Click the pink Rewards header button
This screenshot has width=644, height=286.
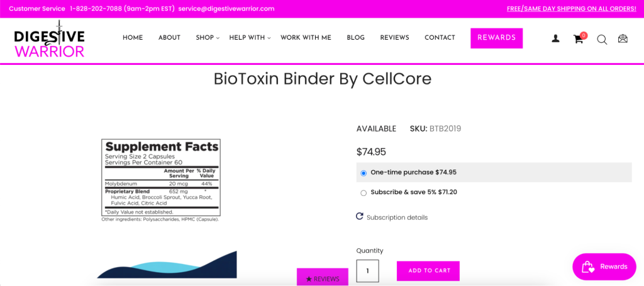tap(497, 38)
